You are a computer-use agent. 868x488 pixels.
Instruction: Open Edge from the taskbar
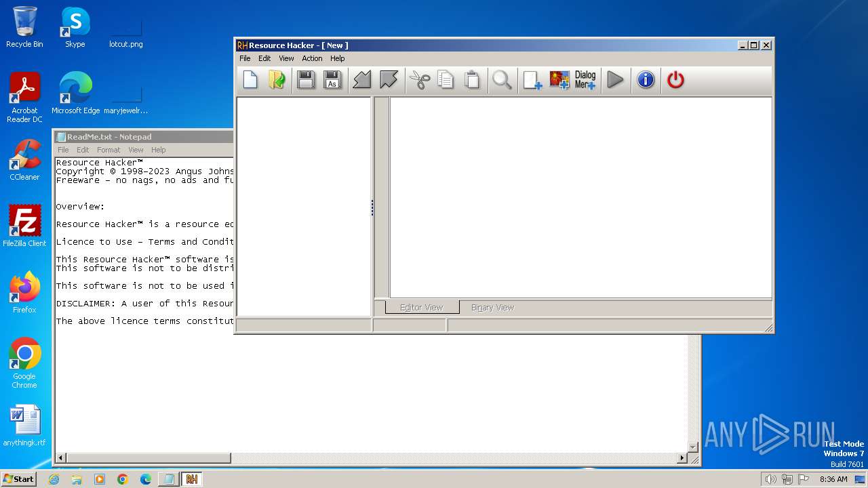[x=146, y=479]
